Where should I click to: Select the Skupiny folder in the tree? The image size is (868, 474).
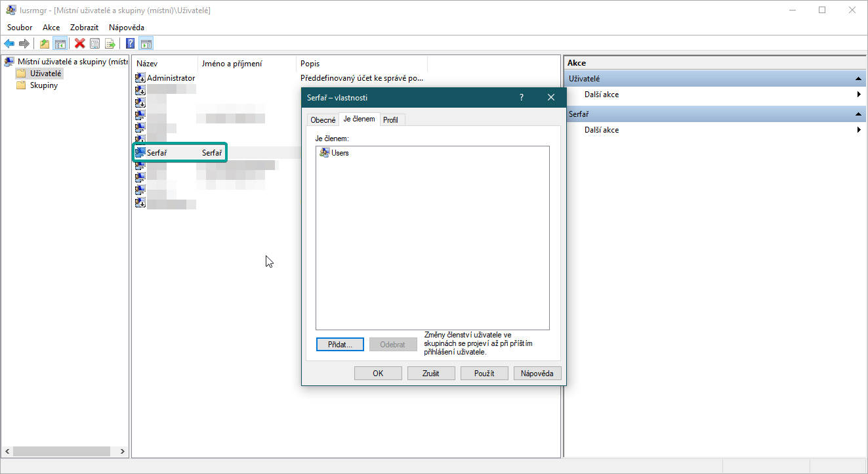[37, 85]
